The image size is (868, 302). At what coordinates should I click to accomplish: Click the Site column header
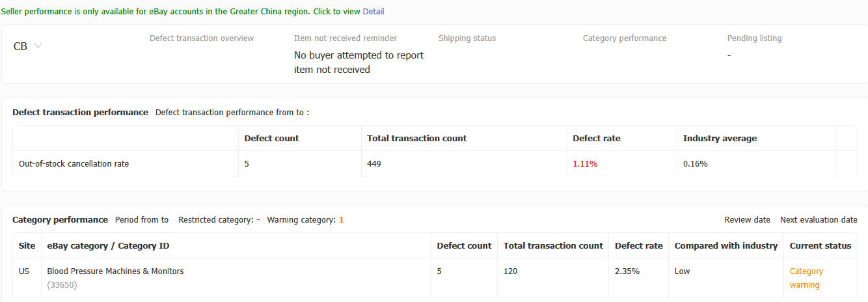pyautogui.click(x=27, y=246)
